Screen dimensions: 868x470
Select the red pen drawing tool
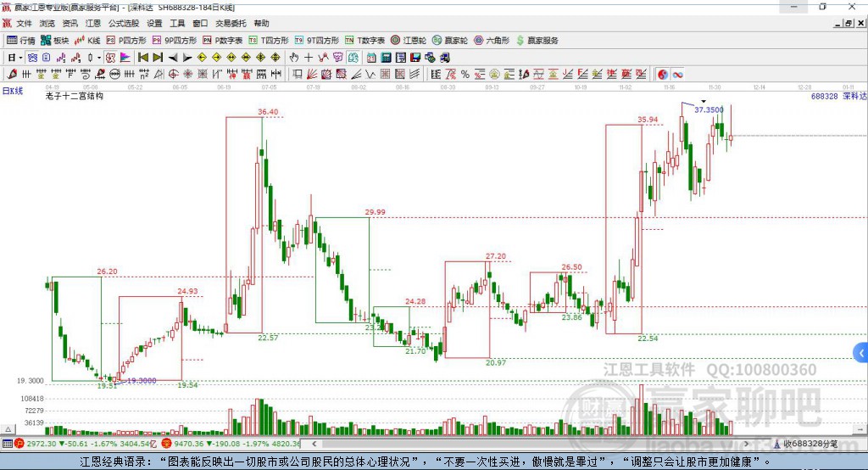point(12,75)
